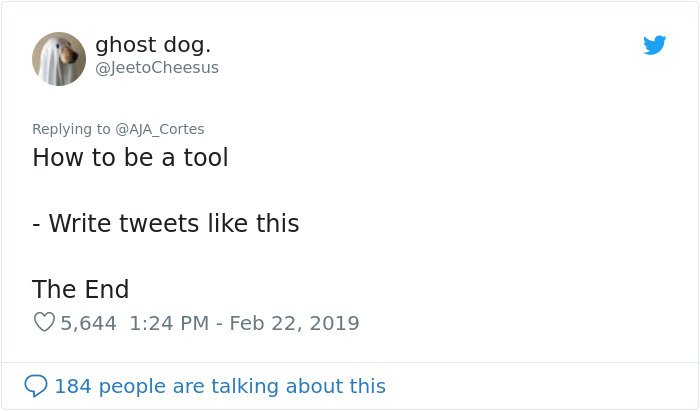
Task: Click blank space right of "The End"
Action: pos(400,290)
